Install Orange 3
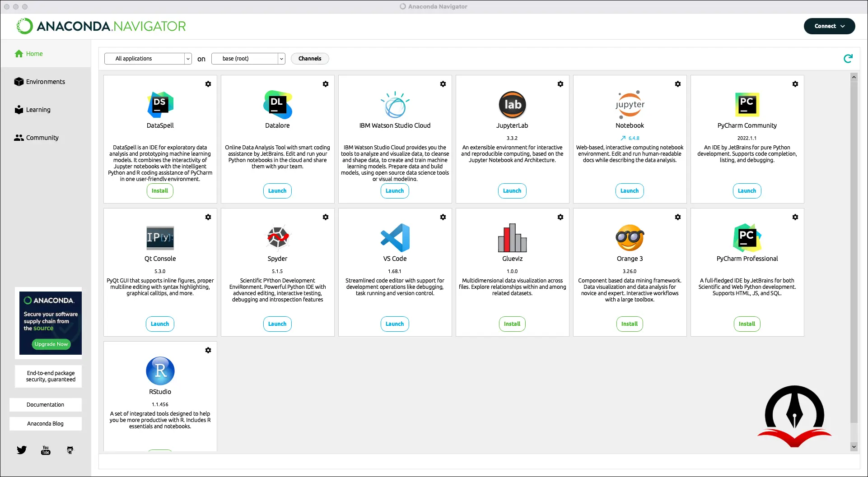 click(x=630, y=324)
